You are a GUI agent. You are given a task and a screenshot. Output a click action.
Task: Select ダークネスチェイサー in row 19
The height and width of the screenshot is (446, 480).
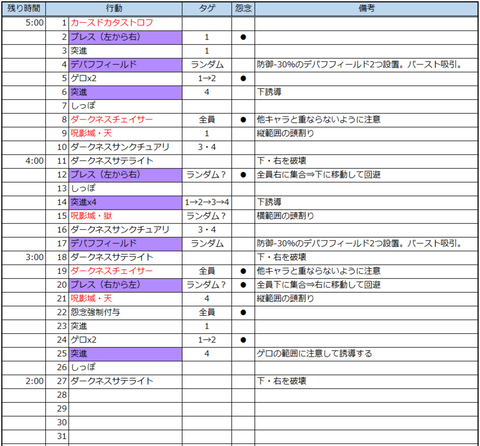point(125,271)
